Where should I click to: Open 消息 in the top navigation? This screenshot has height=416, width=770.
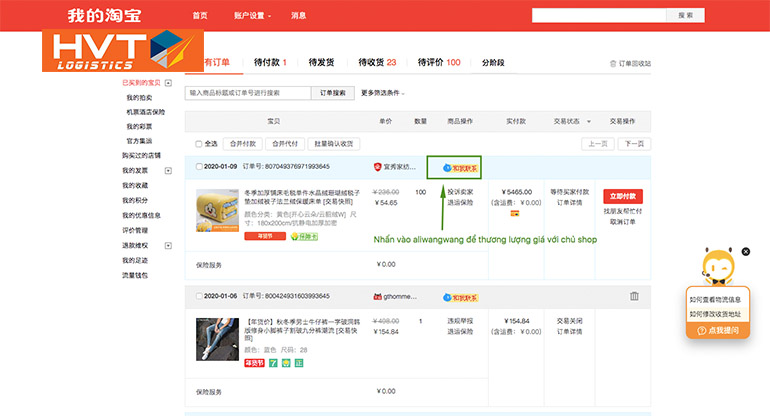click(x=299, y=16)
